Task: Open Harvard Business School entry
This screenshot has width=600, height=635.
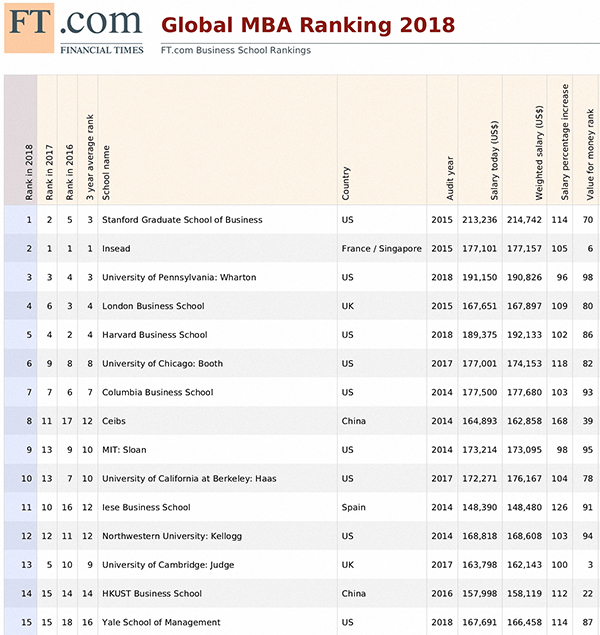Action: [154, 335]
